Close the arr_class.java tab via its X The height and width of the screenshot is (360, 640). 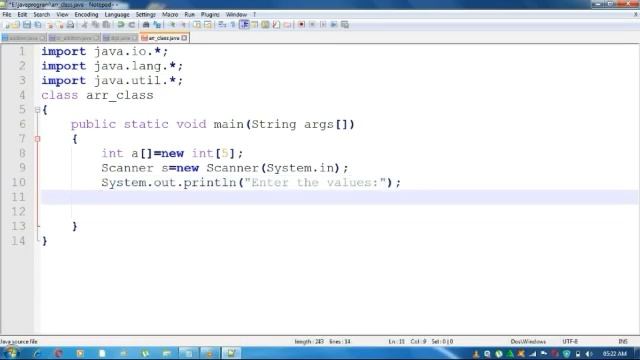coord(184,38)
